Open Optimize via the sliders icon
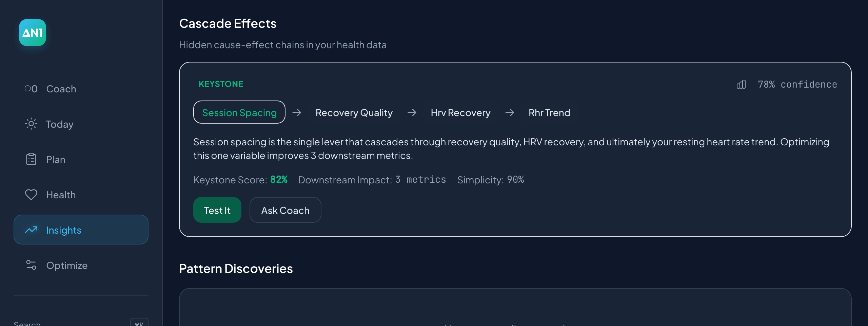Screen dimensions: 868x326 [x=31, y=265]
